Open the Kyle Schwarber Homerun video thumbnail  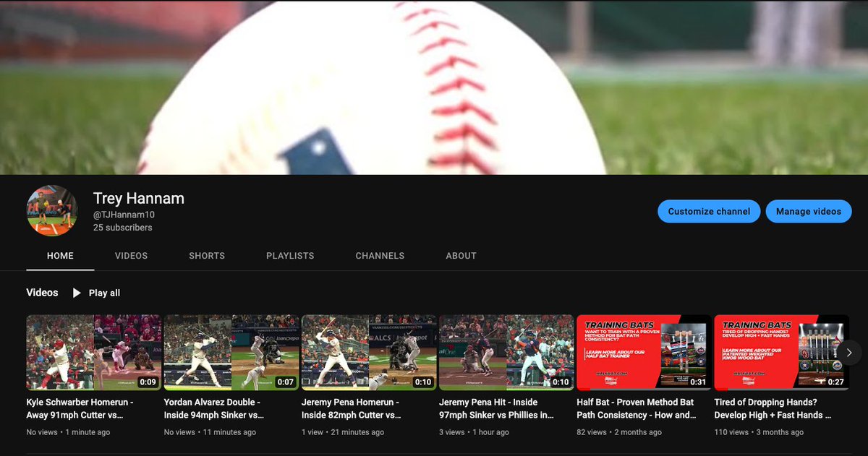coord(92,352)
